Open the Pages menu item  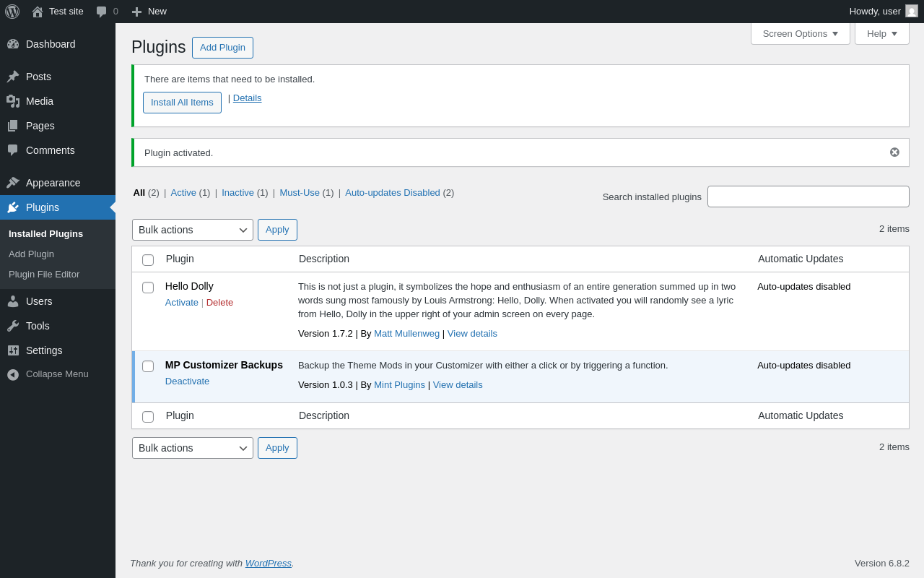coord(58,126)
